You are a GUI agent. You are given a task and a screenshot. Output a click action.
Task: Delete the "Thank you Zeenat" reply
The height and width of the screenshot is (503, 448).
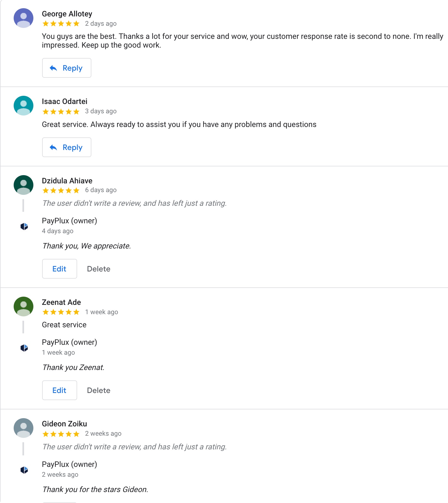(x=99, y=390)
